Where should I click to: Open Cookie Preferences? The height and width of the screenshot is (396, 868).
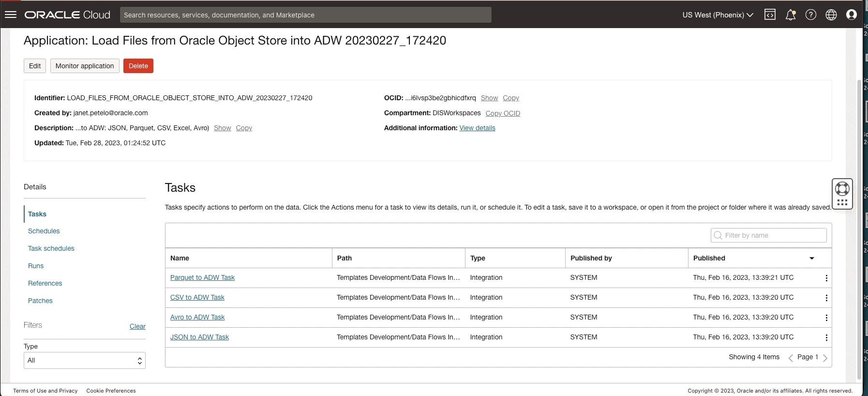[111, 391]
